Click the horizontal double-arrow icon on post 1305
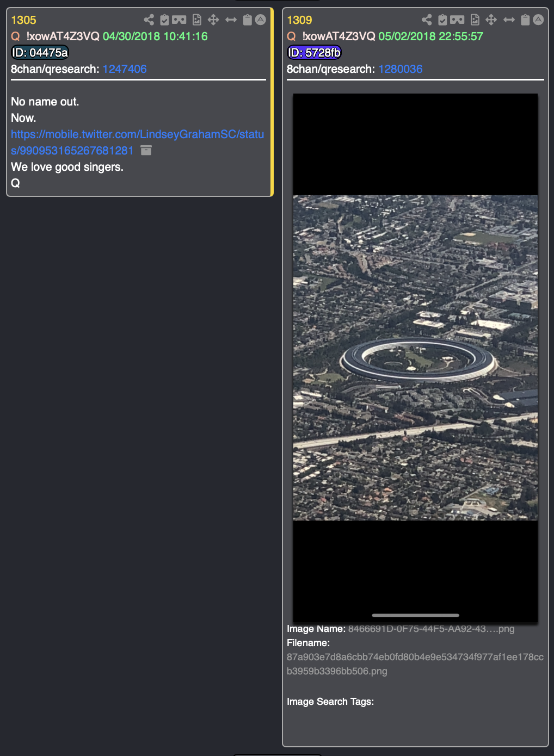Screen dimensions: 554x756 coord(231,20)
